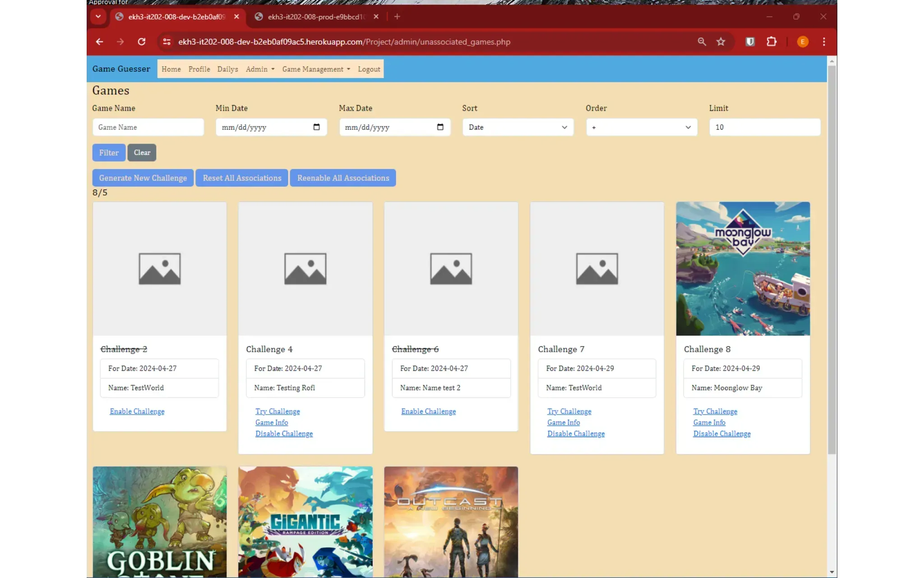The width and height of the screenshot is (924, 578).
Task: Switch to the prod herokuapp tab
Action: coord(316,17)
